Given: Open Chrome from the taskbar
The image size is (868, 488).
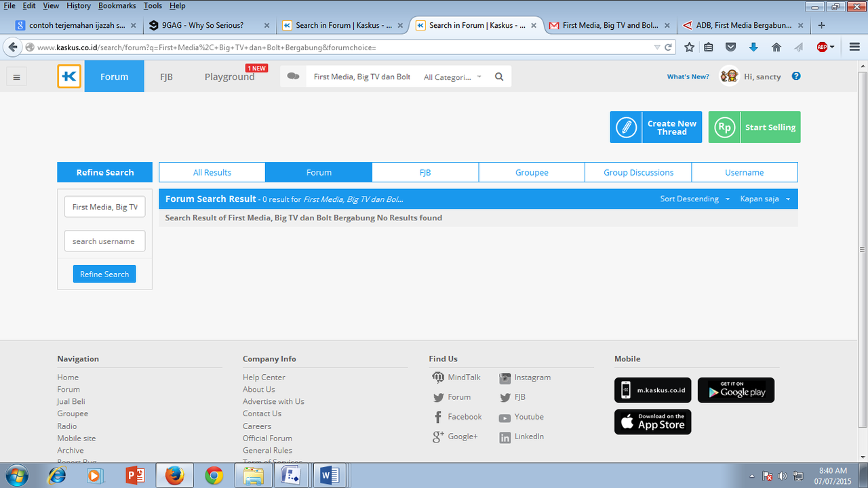Looking at the screenshot, I should pos(214,476).
